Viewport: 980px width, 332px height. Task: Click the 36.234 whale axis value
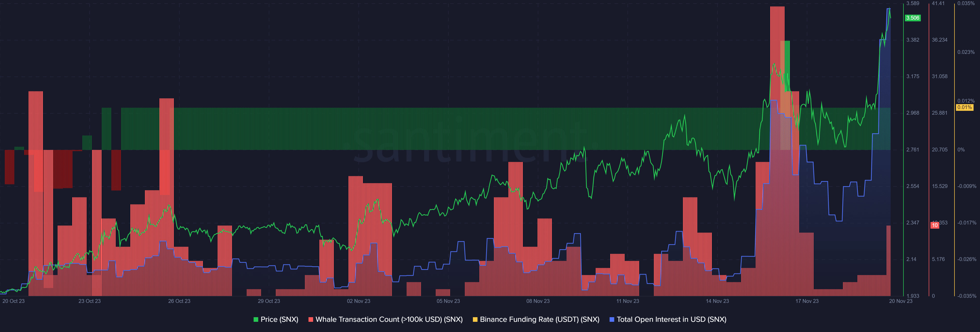tap(940, 40)
